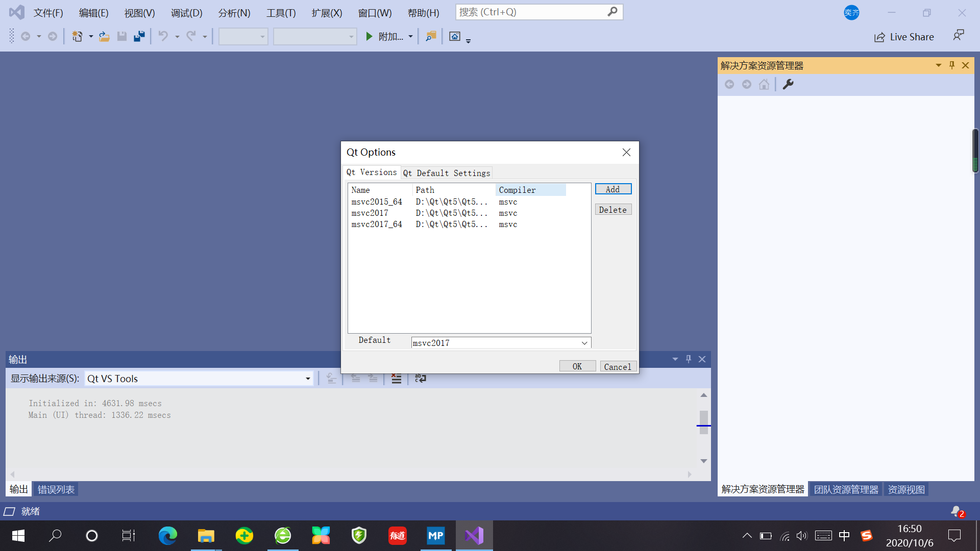980x551 pixels.
Task: Click the Save All toolbar icon
Action: 139,36
